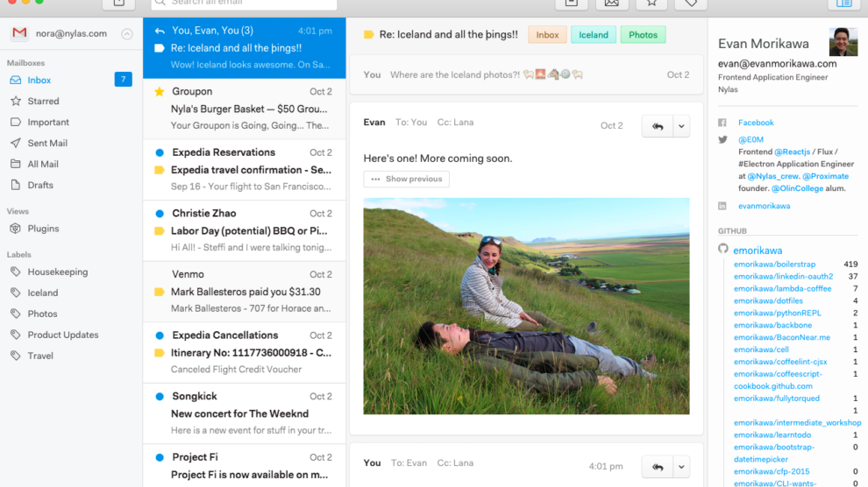Open the emorikawa/boilerstrap repository link
Screen dimensions: 868x487
click(774, 265)
